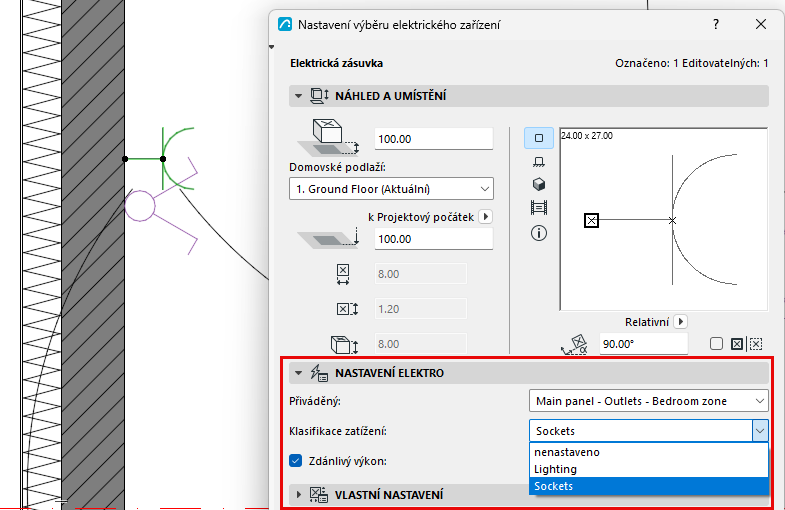Click the dimension width icon
Image resolution: width=785 pixels, height=510 pixels.
[x=343, y=274]
